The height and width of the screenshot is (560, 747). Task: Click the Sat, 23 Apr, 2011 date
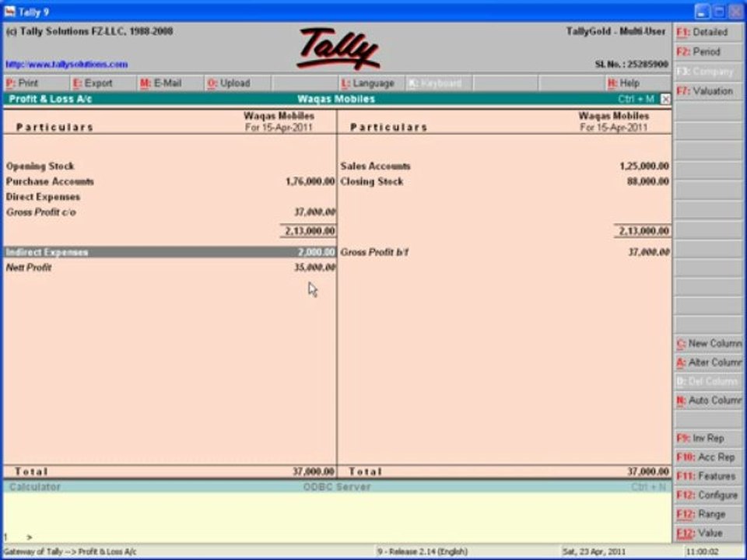pos(594,552)
